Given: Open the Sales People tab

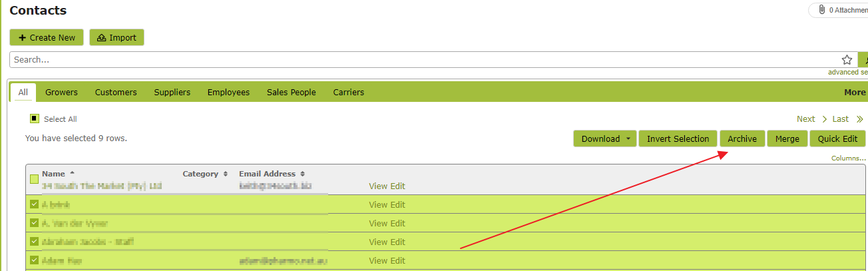Looking at the screenshot, I should click(x=292, y=93).
